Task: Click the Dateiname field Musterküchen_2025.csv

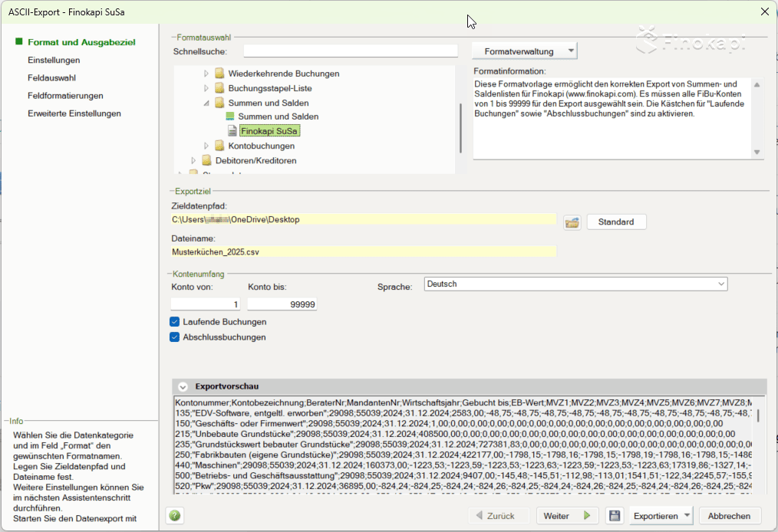Action: click(363, 252)
